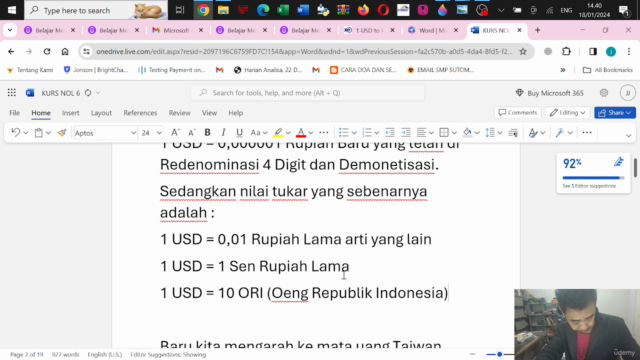Click the table borders icon

(444, 133)
